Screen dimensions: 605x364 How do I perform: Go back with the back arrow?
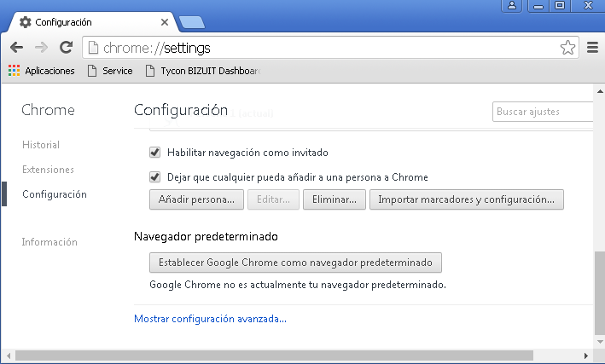pyautogui.click(x=16, y=48)
